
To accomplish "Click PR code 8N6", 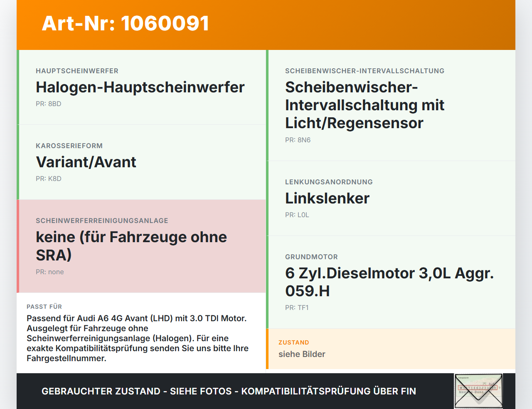I will coord(298,140).
